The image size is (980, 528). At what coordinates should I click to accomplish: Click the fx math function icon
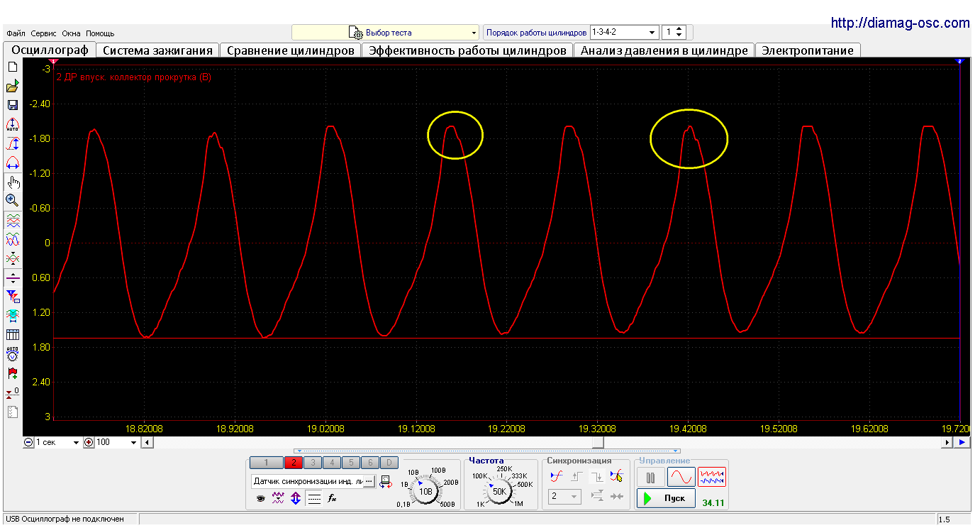point(331,499)
